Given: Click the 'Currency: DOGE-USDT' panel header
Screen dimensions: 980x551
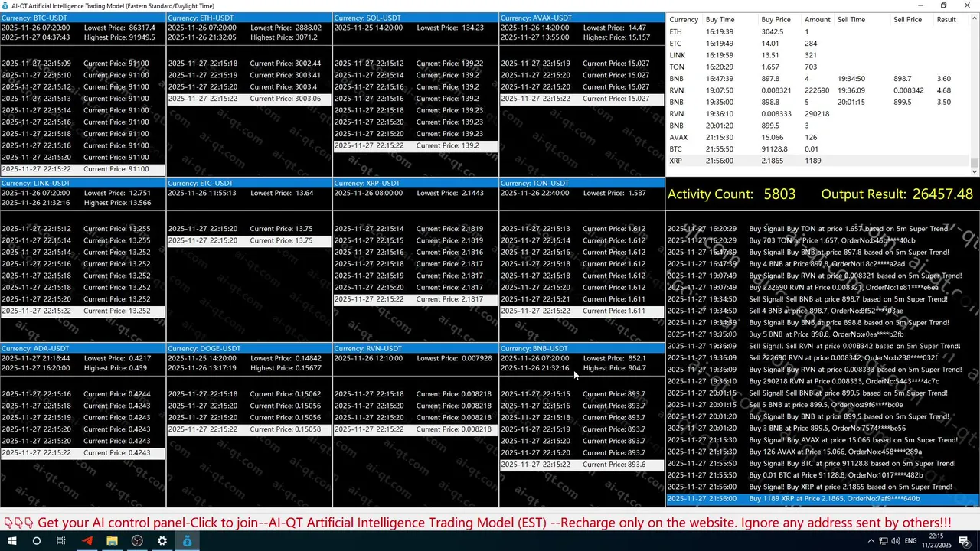Looking at the screenshot, I should click(x=249, y=348).
